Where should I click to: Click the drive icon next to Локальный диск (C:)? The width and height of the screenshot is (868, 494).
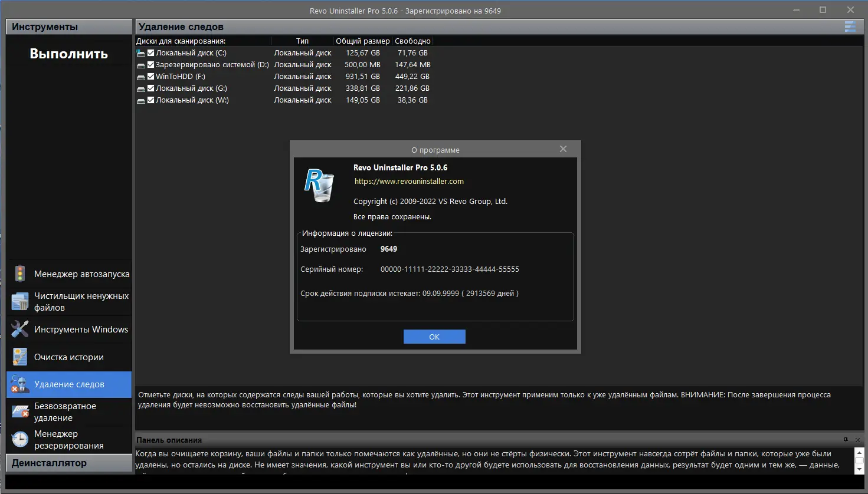(x=140, y=52)
